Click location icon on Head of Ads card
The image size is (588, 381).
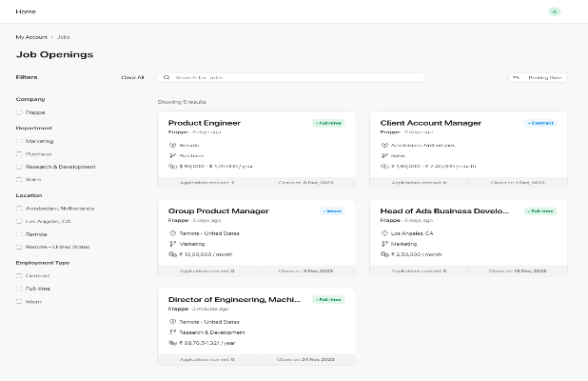coord(384,232)
